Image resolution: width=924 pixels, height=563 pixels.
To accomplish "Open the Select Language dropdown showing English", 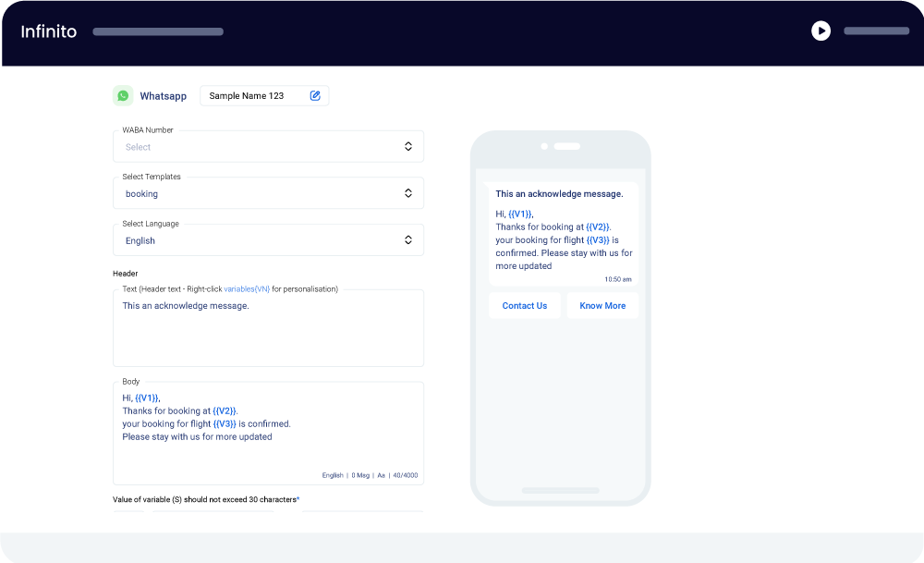I will coord(268,240).
